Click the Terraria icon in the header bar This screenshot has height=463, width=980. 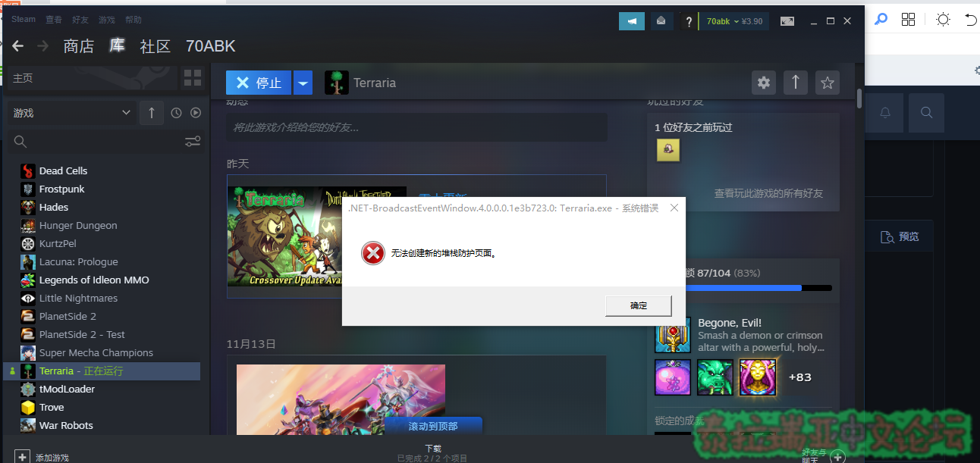[x=337, y=83]
